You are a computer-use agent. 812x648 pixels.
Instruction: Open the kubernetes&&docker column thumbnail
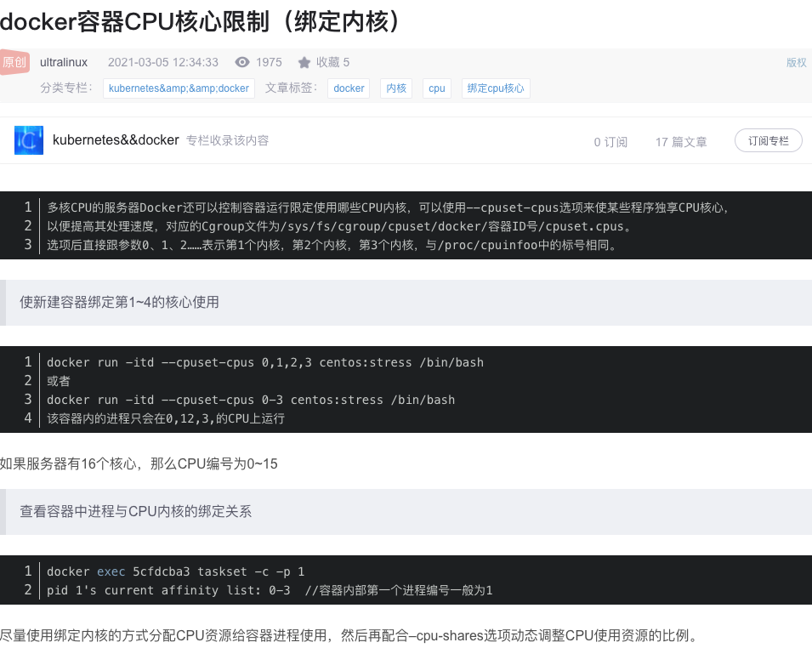click(28, 140)
